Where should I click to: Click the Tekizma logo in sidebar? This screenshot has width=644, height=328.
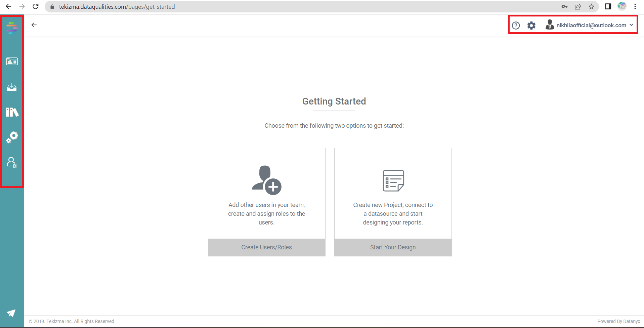(x=12, y=28)
